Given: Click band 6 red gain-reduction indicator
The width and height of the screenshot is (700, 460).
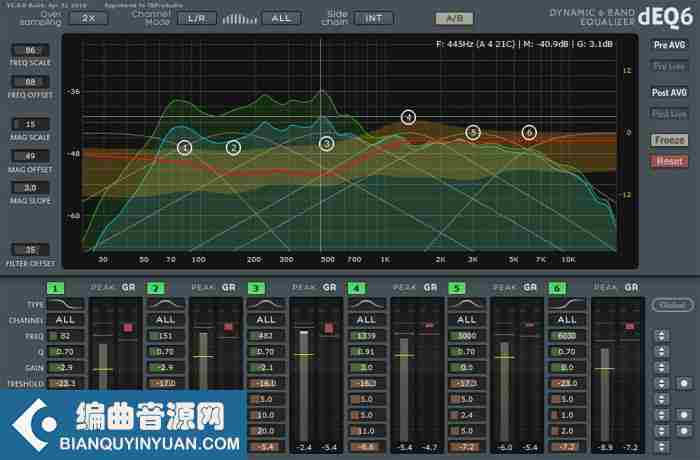Looking at the screenshot, I should tap(630, 326).
